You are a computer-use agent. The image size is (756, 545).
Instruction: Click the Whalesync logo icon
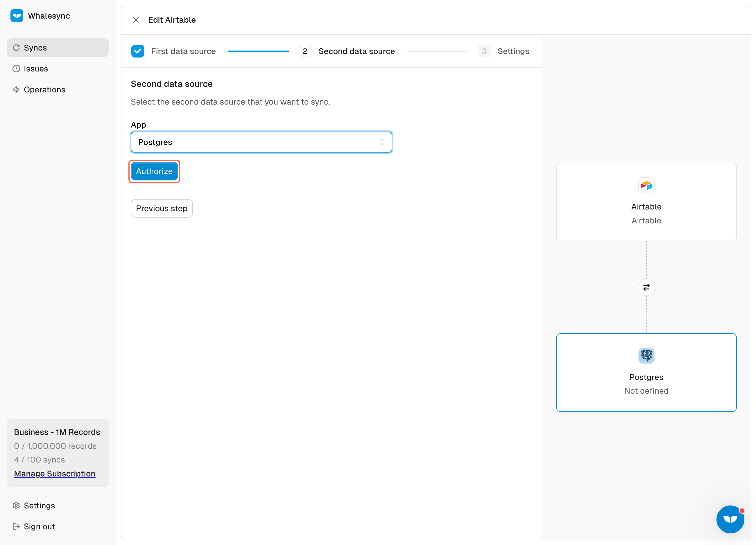pos(17,16)
